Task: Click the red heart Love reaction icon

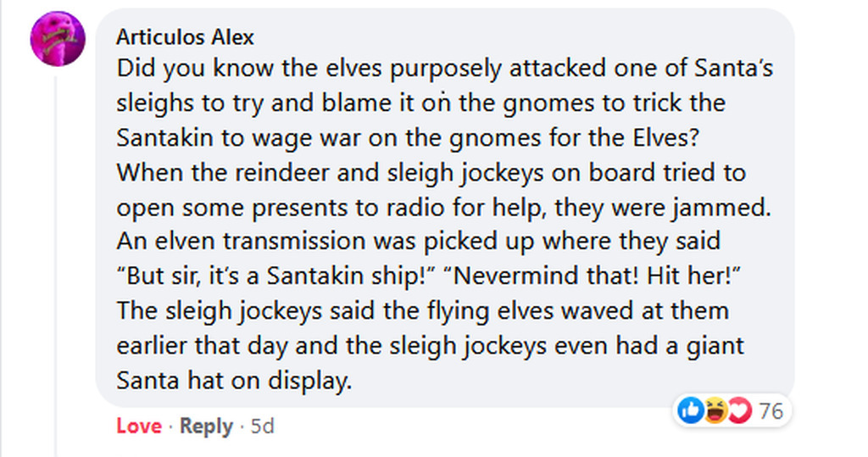Action: pyautogui.click(x=740, y=412)
